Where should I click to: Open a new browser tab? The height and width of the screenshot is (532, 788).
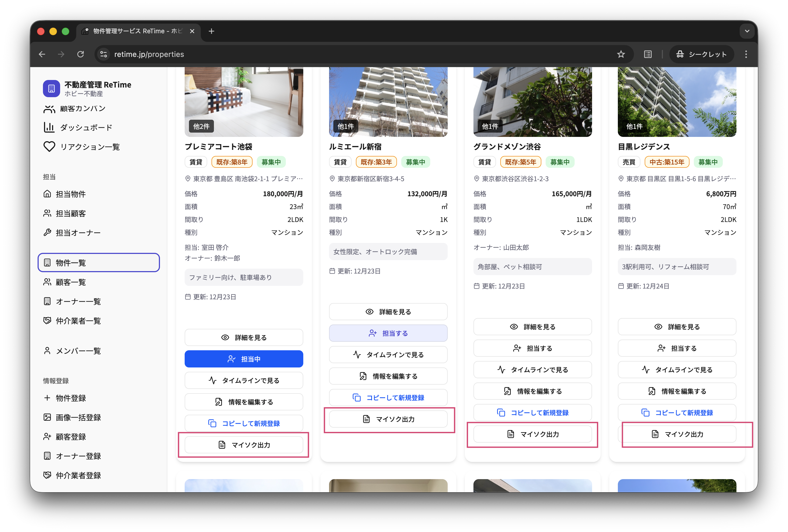point(211,31)
